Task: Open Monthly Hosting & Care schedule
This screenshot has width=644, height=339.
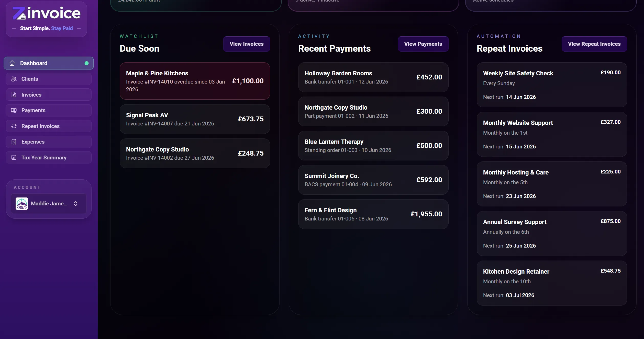Action: [552, 184]
